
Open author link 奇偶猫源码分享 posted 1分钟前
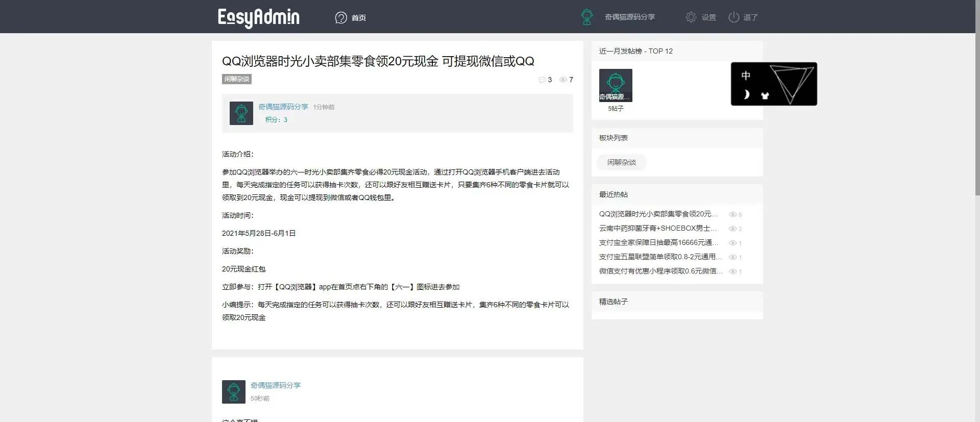(283, 107)
